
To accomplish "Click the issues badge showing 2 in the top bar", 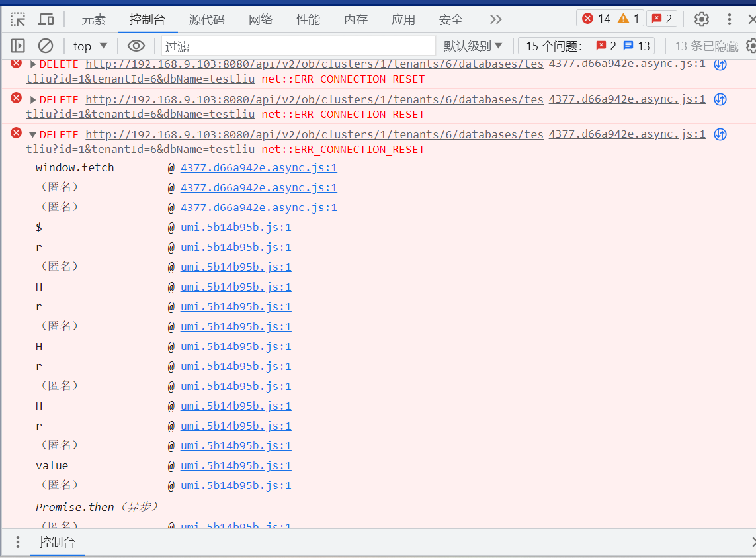I will click(x=662, y=19).
